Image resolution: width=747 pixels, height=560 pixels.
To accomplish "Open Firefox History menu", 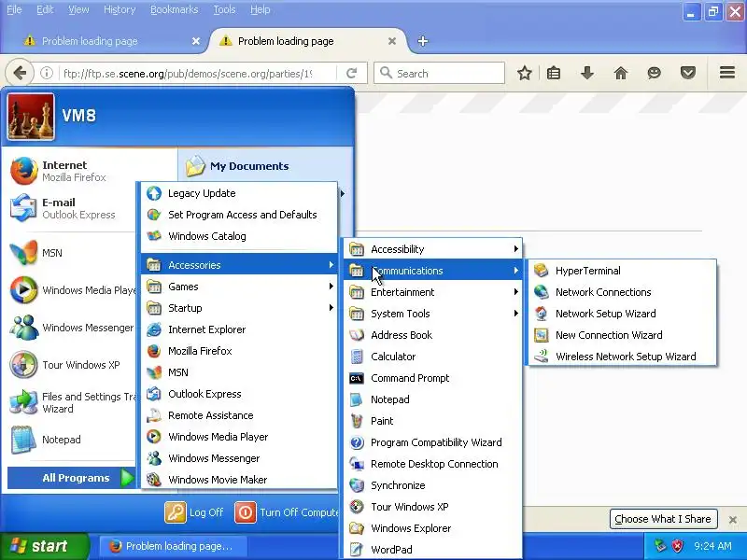I will [120, 9].
